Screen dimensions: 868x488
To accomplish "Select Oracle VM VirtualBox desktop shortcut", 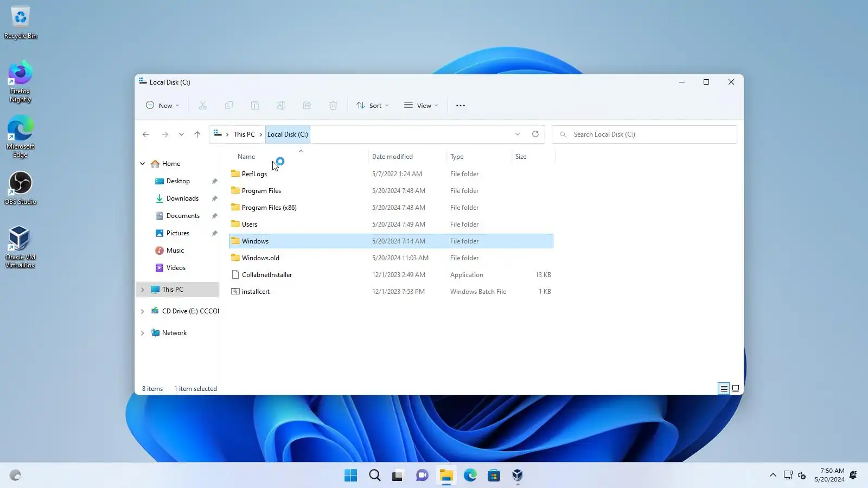I will 20,247.
